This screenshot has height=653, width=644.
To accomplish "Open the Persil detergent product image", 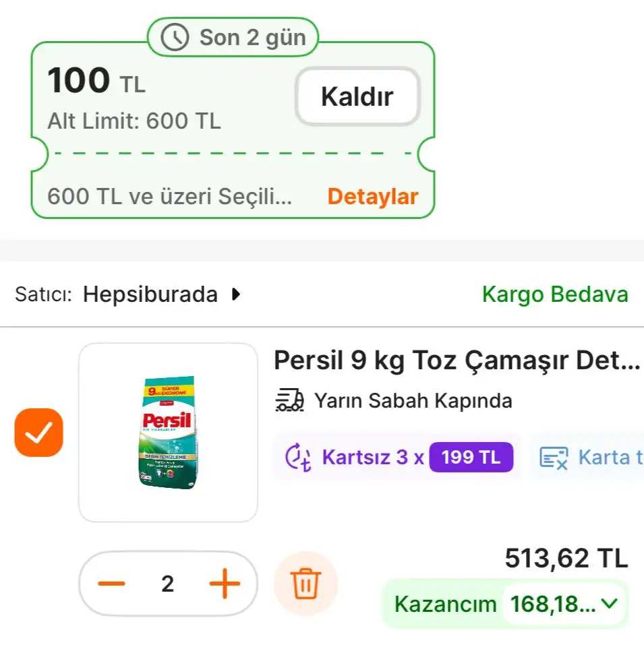I will (x=168, y=432).
